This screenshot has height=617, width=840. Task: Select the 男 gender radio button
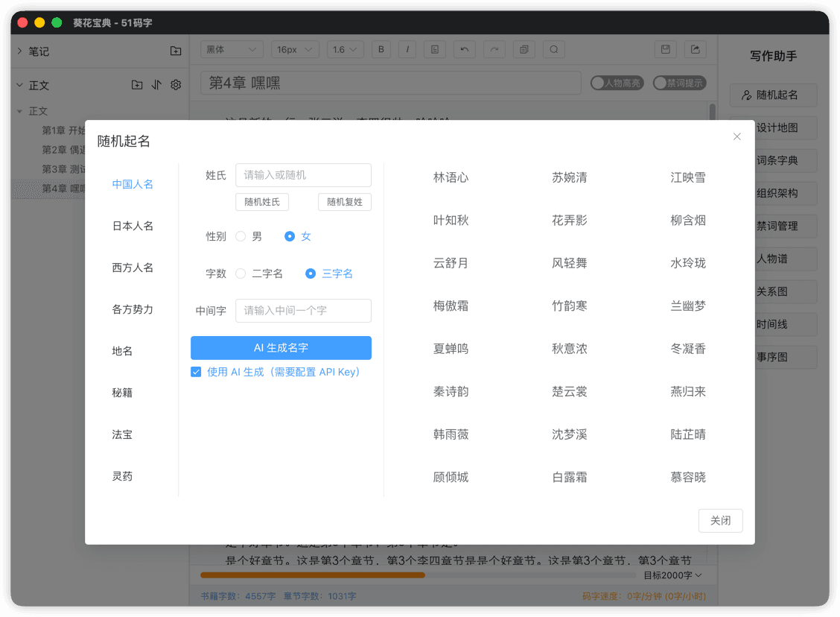click(241, 236)
